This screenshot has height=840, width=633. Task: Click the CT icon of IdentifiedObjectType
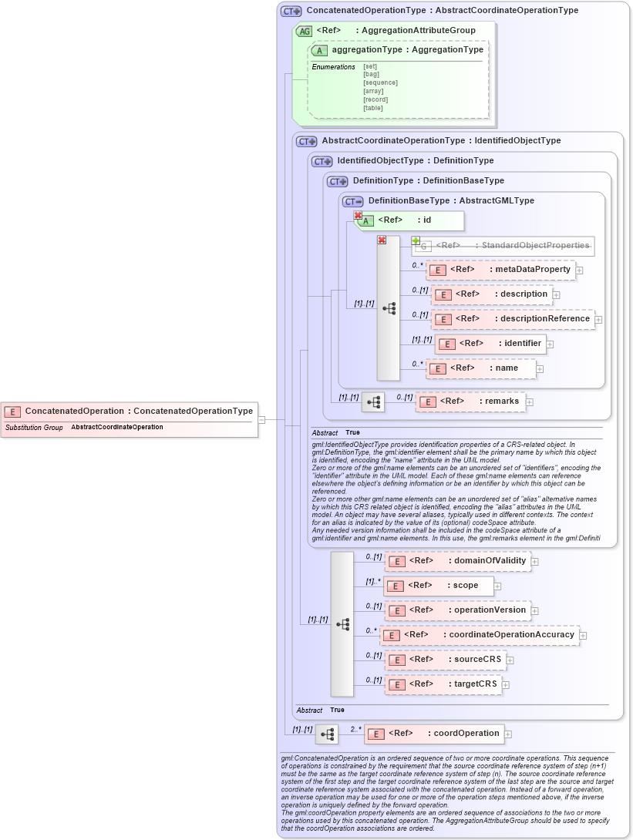(322, 161)
